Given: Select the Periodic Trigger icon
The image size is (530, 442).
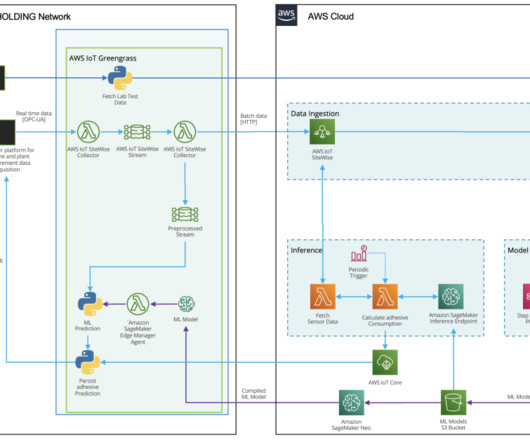Looking at the screenshot, I should pyautogui.click(x=359, y=253).
